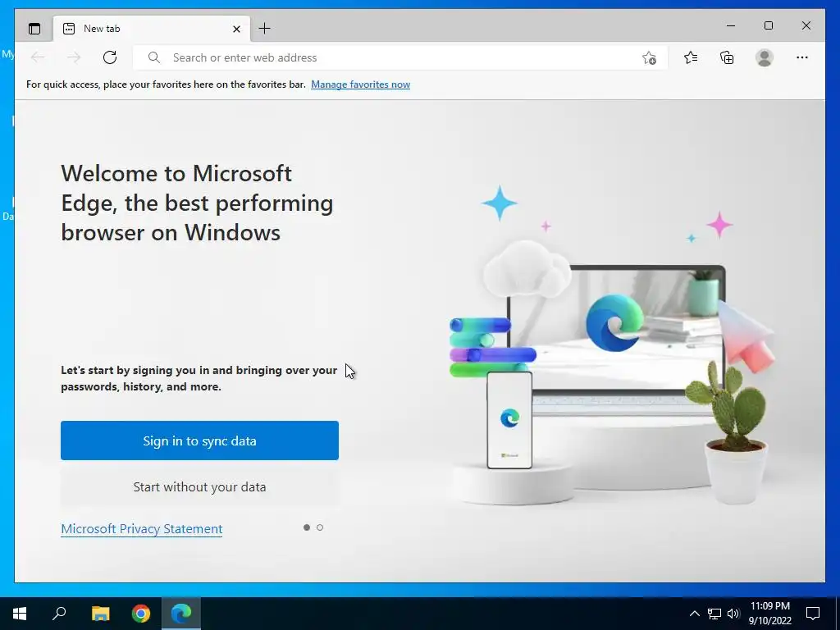Screen dimensions: 840x630
Task: Open the Favorites list icon
Action: click(691, 57)
